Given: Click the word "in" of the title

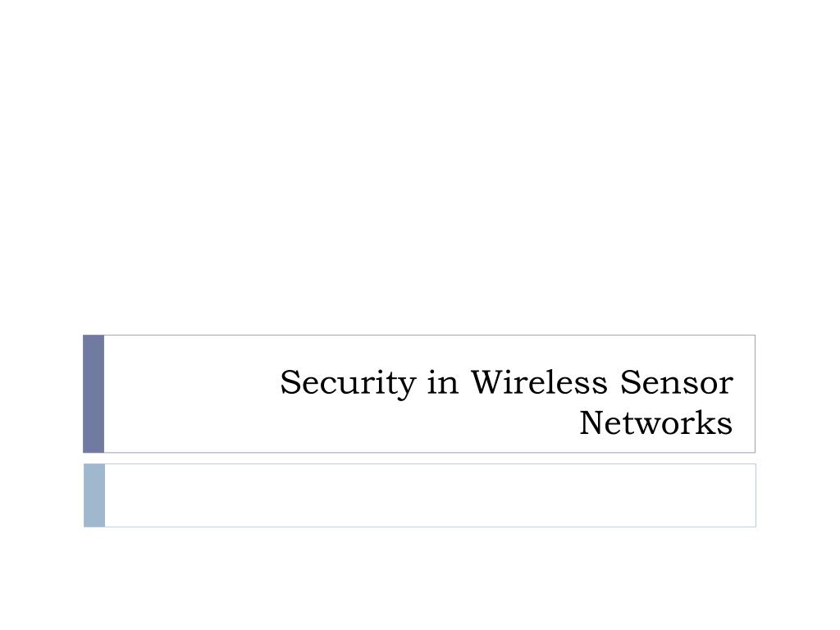Looking at the screenshot, I should point(442,382).
